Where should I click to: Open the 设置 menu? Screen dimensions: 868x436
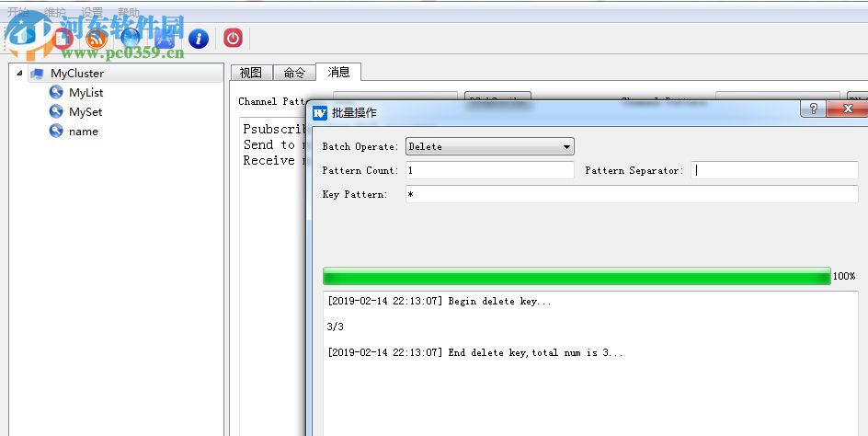coord(92,12)
